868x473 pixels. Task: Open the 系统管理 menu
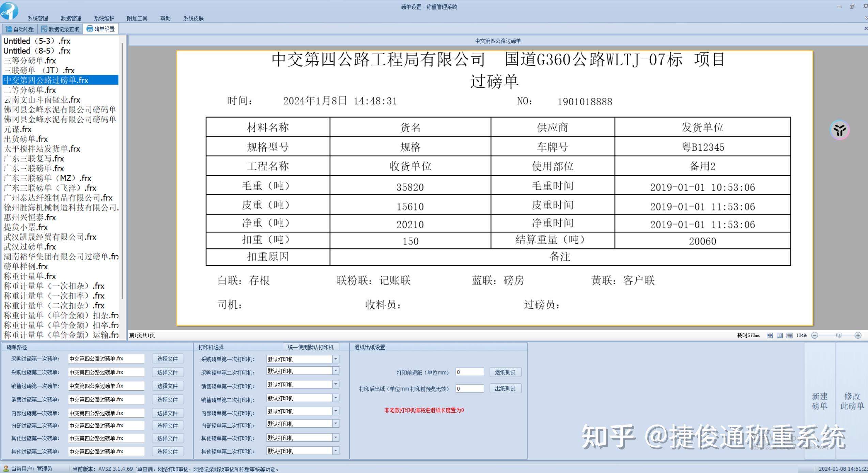(38, 18)
